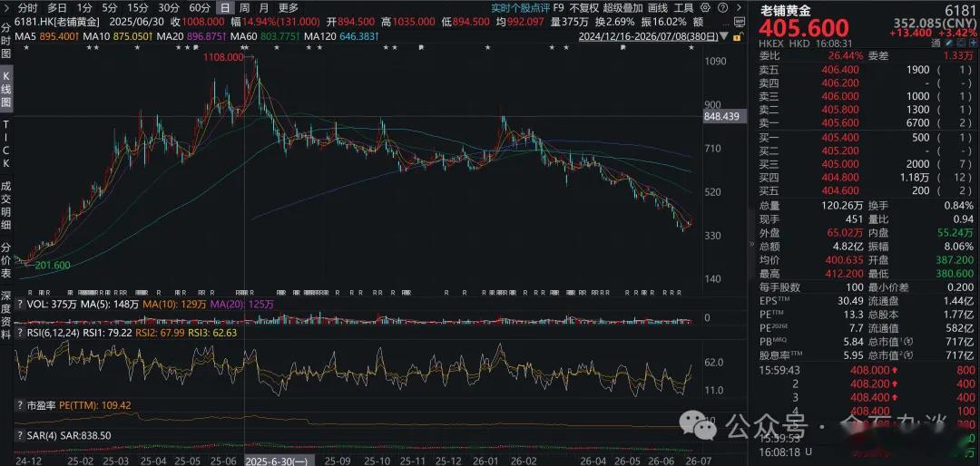Viewport: 980px width, 466px height.
Task: Open SAR indicator help question mark
Action: tap(20, 434)
